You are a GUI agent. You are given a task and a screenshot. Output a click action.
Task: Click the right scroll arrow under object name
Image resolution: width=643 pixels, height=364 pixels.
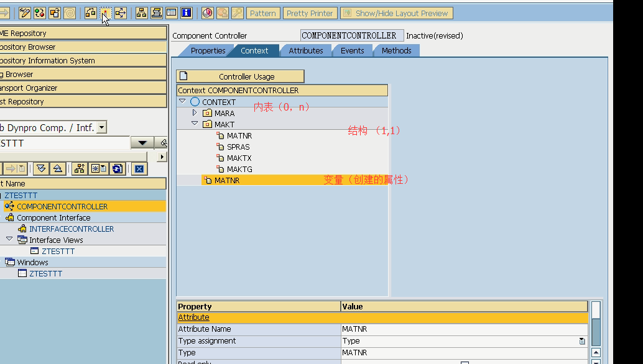[x=162, y=157]
